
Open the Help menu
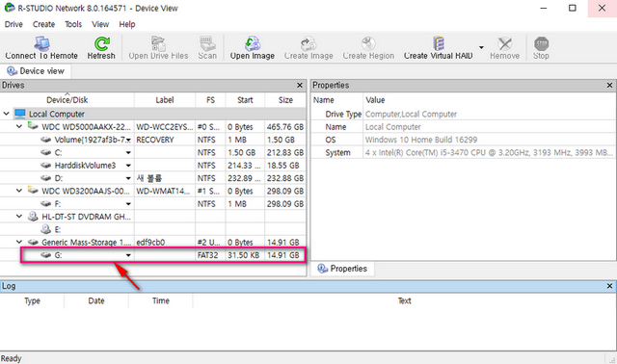[127, 24]
